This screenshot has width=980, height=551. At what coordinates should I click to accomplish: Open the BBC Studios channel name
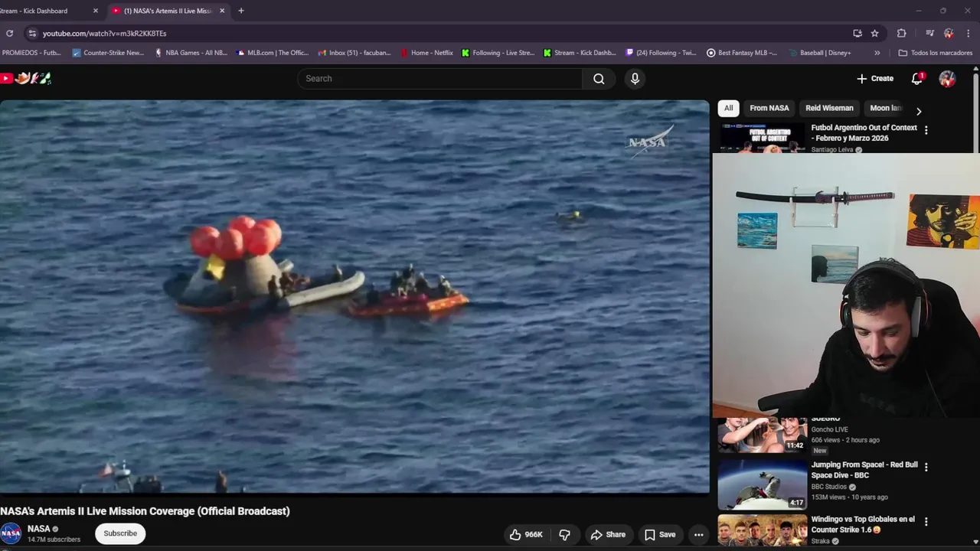click(829, 487)
